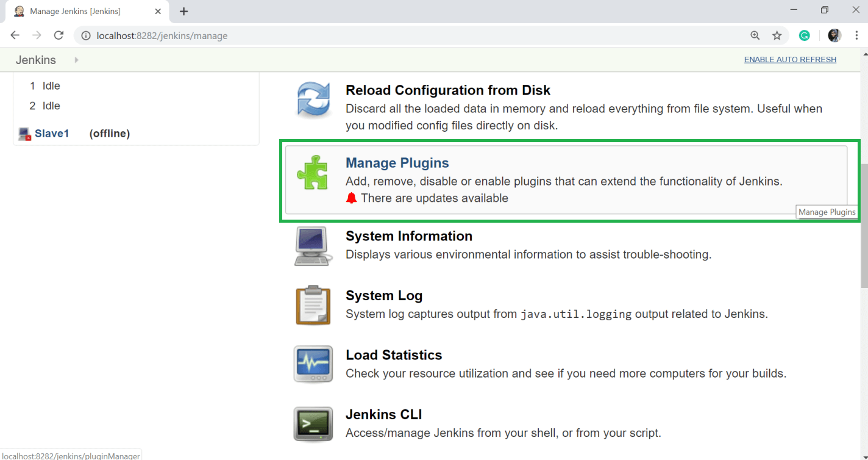Open the Slave1 node link
The width and height of the screenshot is (868, 460).
52,134
